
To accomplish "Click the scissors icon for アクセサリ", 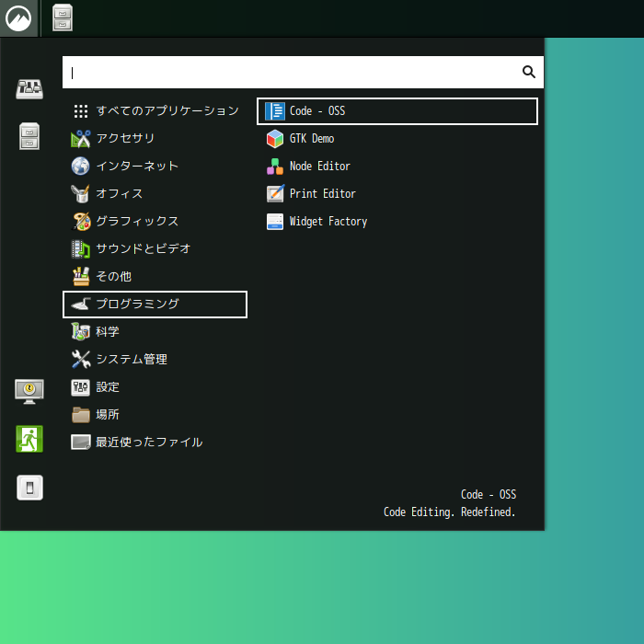I will [x=81, y=139].
